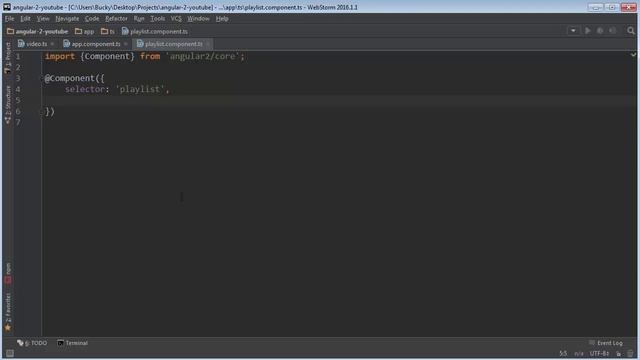
Task: Open the File menu
Action: (9, 19)
